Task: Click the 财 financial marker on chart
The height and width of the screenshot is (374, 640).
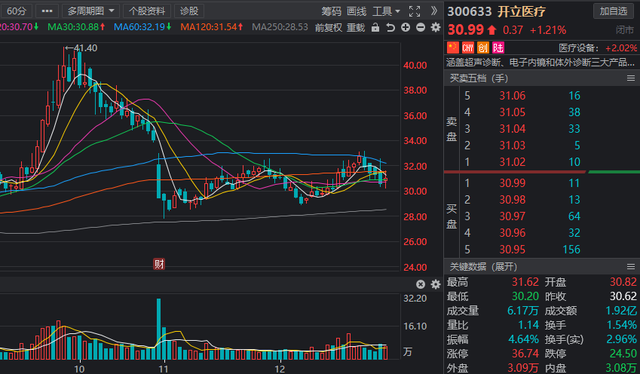Action: [x=159, y=264]
